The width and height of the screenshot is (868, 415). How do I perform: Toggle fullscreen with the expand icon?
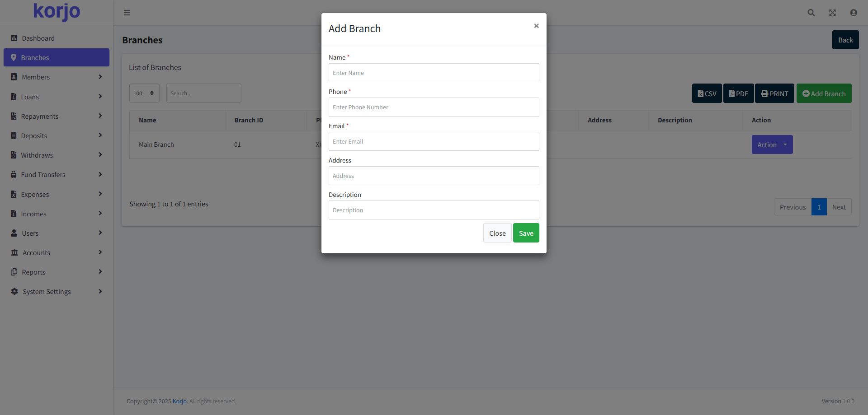832,13
